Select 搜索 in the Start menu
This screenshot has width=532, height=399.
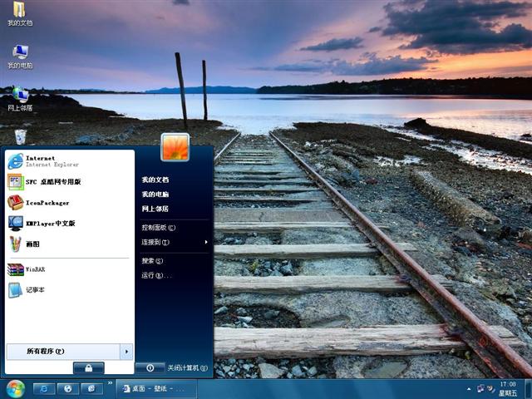pyautogui.click(x=152, y=260)
